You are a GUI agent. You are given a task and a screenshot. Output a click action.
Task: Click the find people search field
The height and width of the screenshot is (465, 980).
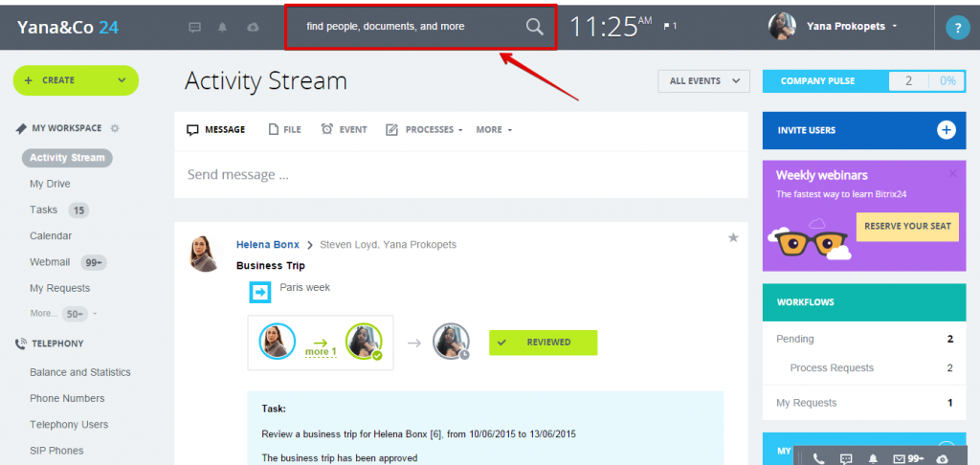pyautogui.click(x=420, y=27)
